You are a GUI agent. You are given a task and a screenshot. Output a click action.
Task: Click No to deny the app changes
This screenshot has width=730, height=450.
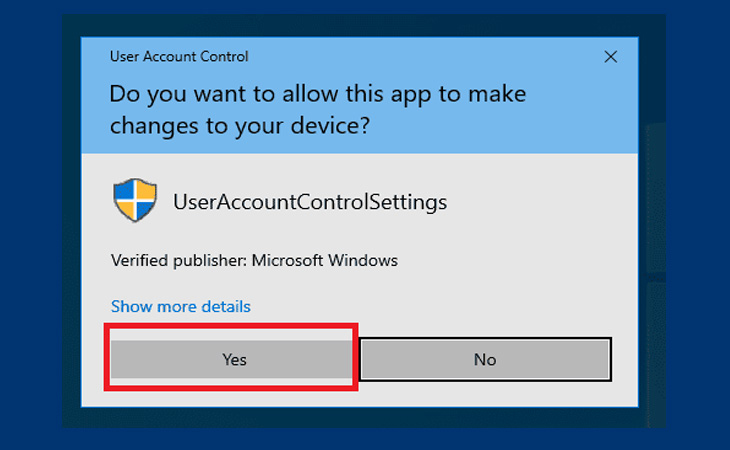tap(485, 359)
